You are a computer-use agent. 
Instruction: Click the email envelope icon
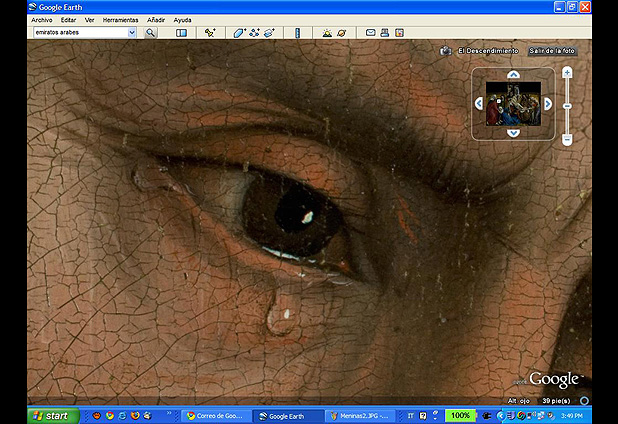tap(369, 32)
